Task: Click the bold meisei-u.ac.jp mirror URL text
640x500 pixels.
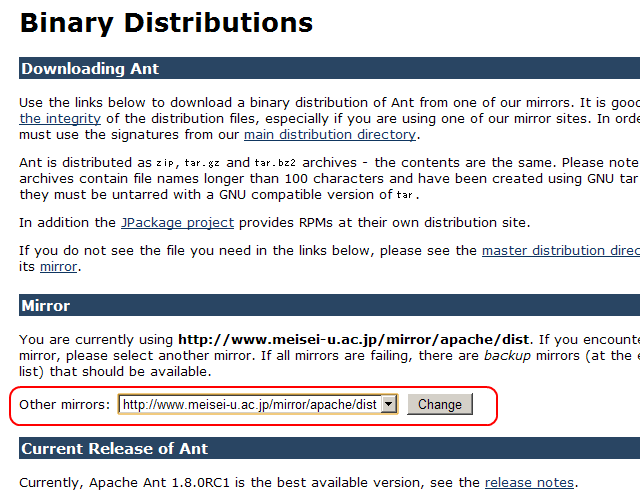Action: coord(354,340)
